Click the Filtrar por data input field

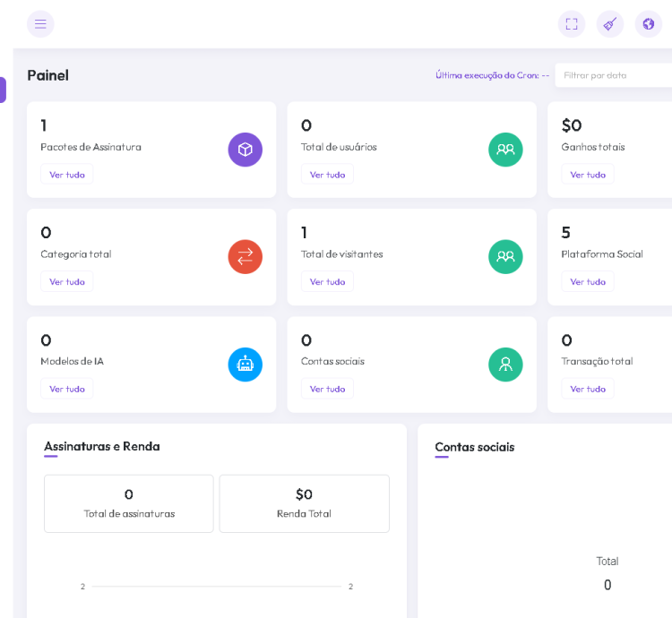(x=614, y=75)
